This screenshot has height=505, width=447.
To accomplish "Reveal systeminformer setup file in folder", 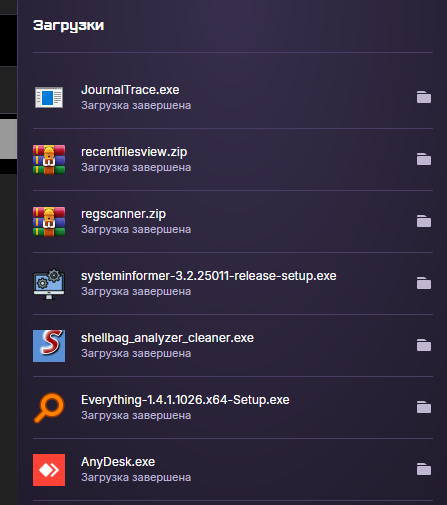I will click(x=424, y=283).
